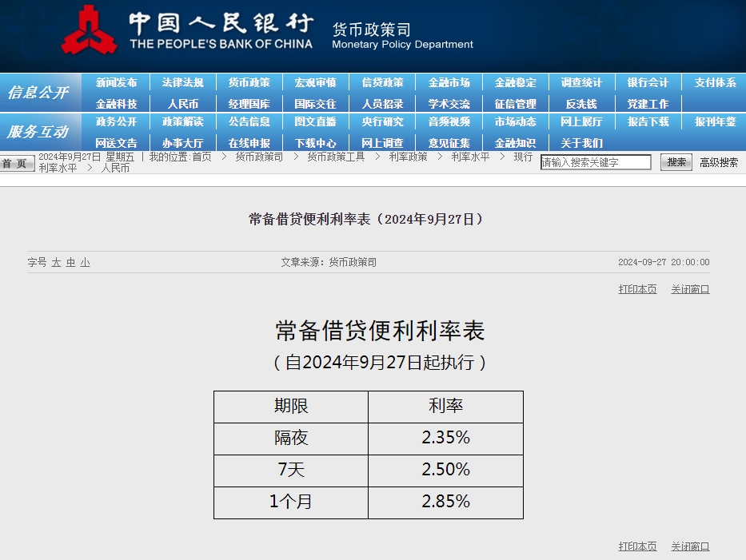
Task: Click the upper 打印本页 print link
Action: [x=637, y=289]
